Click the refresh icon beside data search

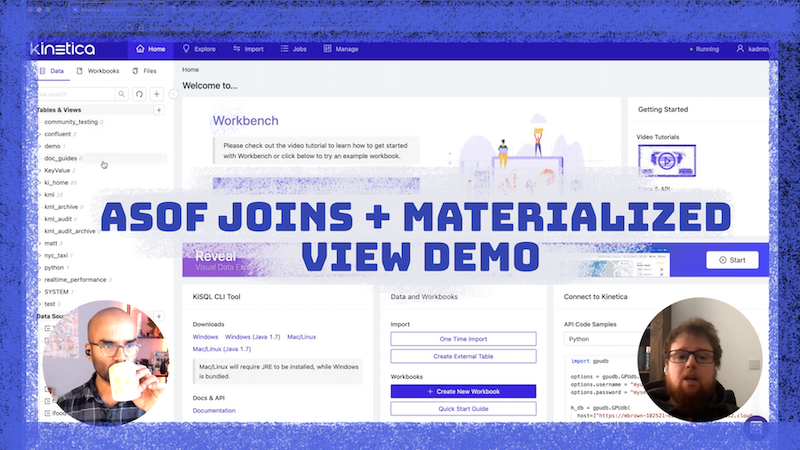139,94
